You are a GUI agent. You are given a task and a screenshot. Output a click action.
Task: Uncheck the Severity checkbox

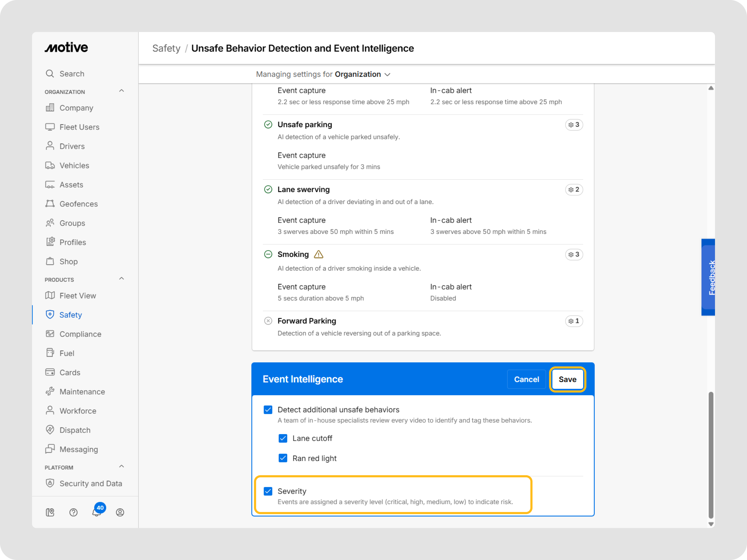pyautogui.click(x=268, y=491)
